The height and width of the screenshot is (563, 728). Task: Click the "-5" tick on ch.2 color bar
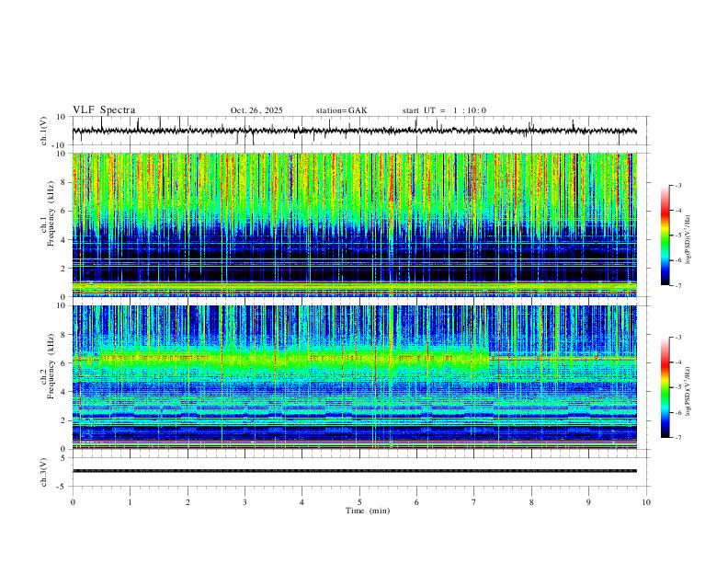(x=677, y=387)
